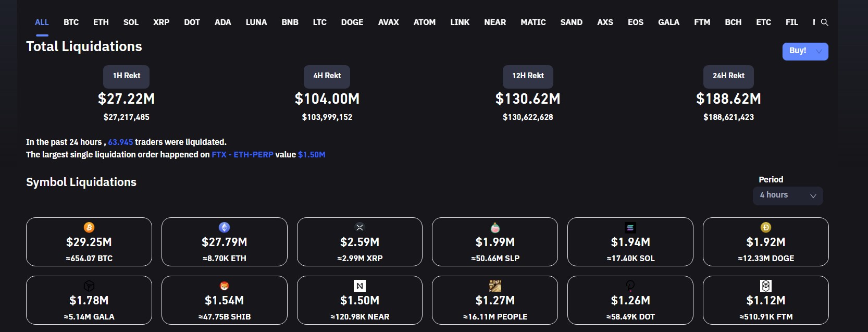
Task: Open the FTX - ETH-PERP link
Action: pyautogui.click(x=242, y=155)
